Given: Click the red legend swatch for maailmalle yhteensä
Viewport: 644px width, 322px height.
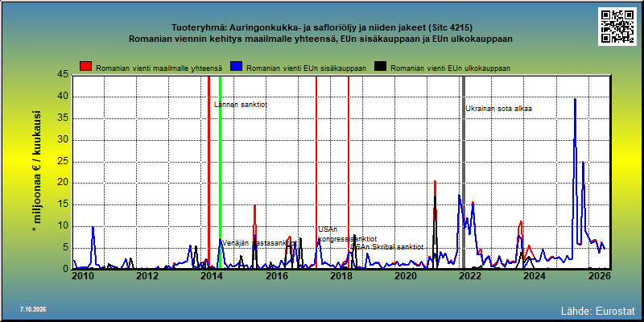Looking at the screenshot, I should 86,67.
